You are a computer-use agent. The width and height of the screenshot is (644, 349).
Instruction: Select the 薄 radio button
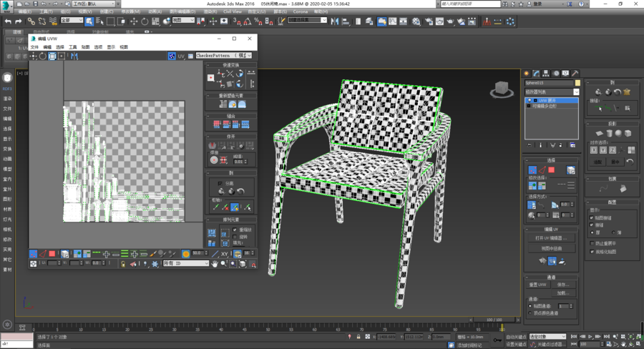pos(613,232)
